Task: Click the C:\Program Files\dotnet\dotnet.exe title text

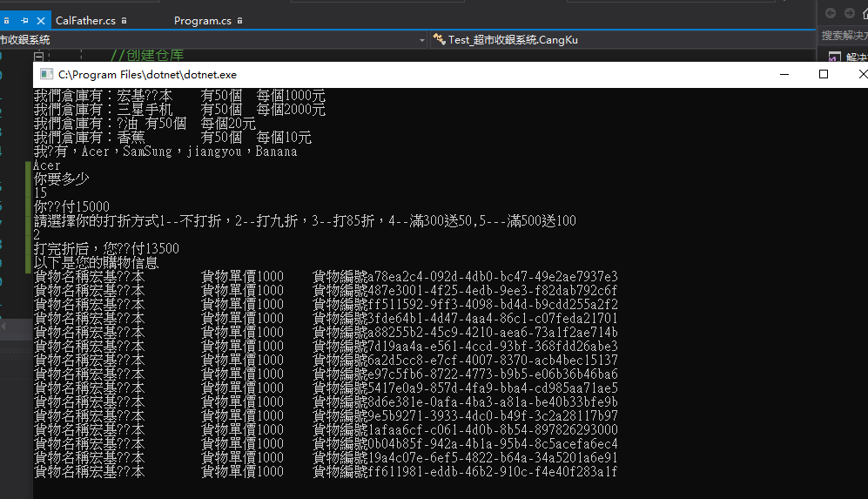Action: 147,75
